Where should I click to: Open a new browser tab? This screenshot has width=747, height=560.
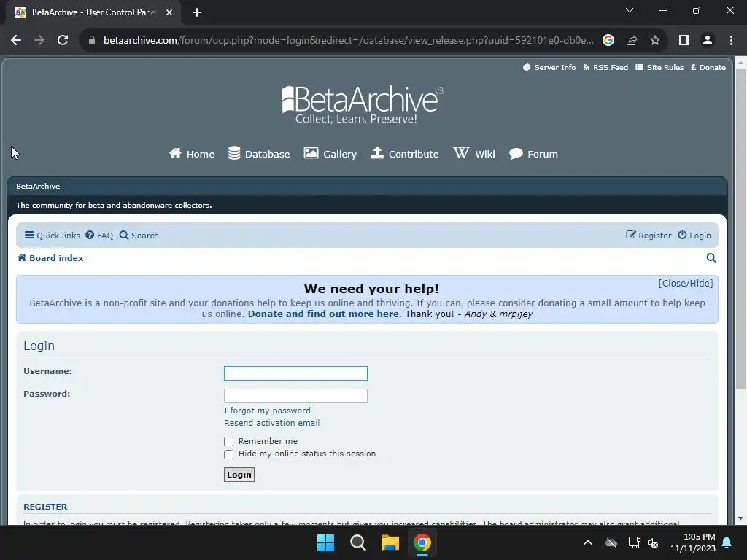coord(197,12)
